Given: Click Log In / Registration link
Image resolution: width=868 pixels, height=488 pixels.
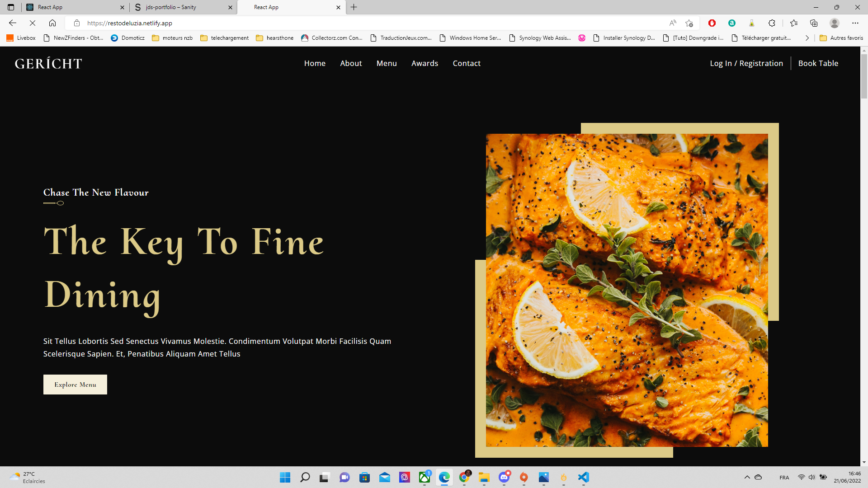Looking at the screenshot, I should [x=746, y=63].
